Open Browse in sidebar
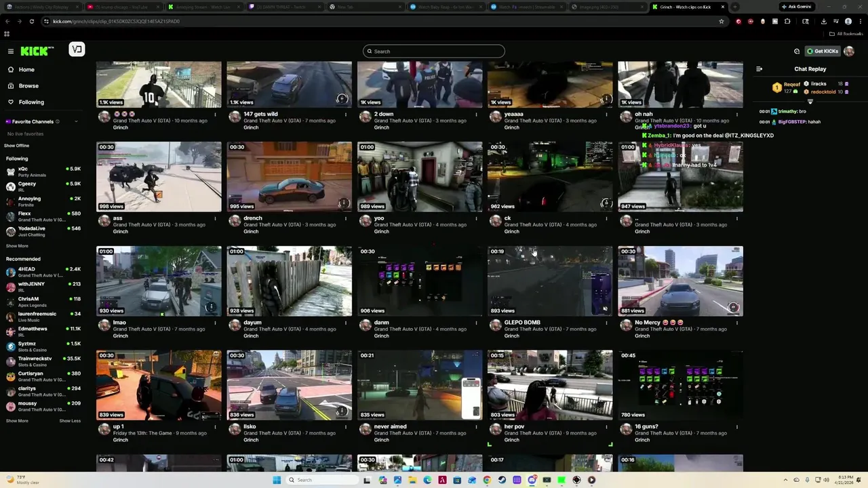 point(28,86)
